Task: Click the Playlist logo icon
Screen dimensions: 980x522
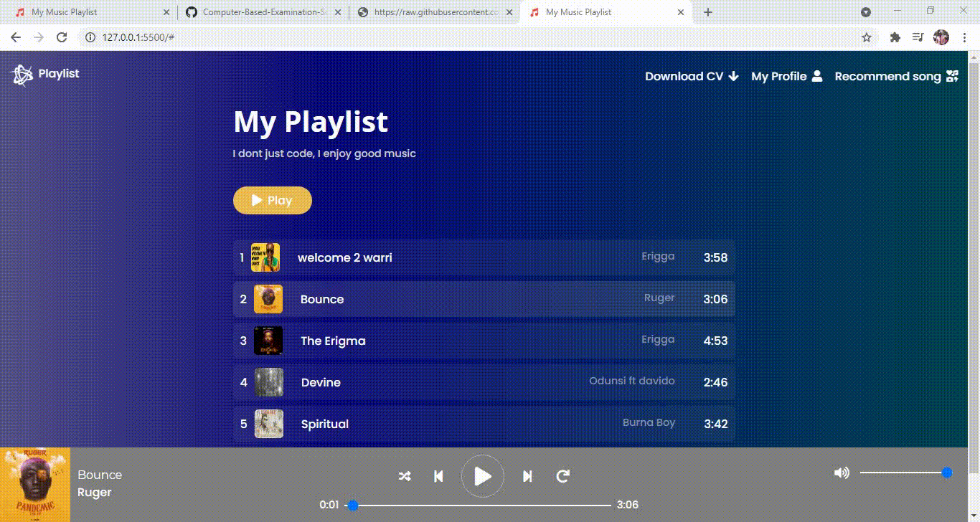Action: [x=22, y=75]
